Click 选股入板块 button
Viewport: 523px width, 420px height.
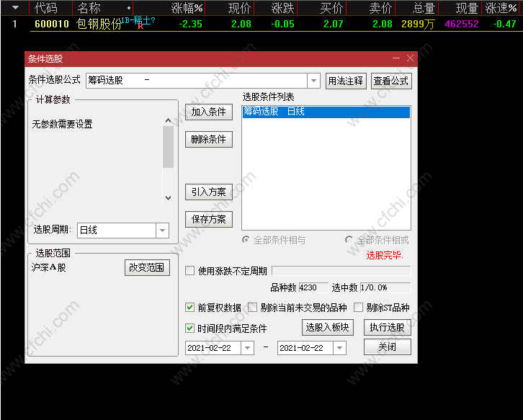click(328, 327)
